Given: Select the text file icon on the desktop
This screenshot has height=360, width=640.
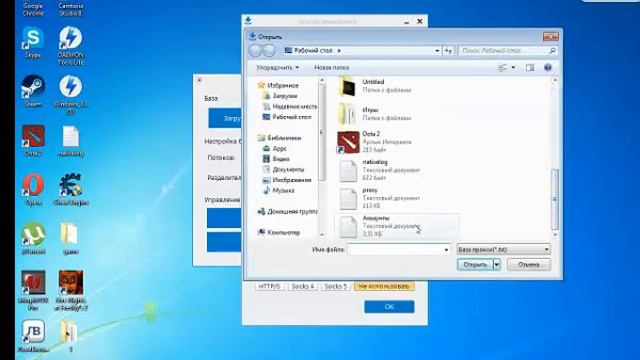Looking at the screenshot, I should [71, 140].
